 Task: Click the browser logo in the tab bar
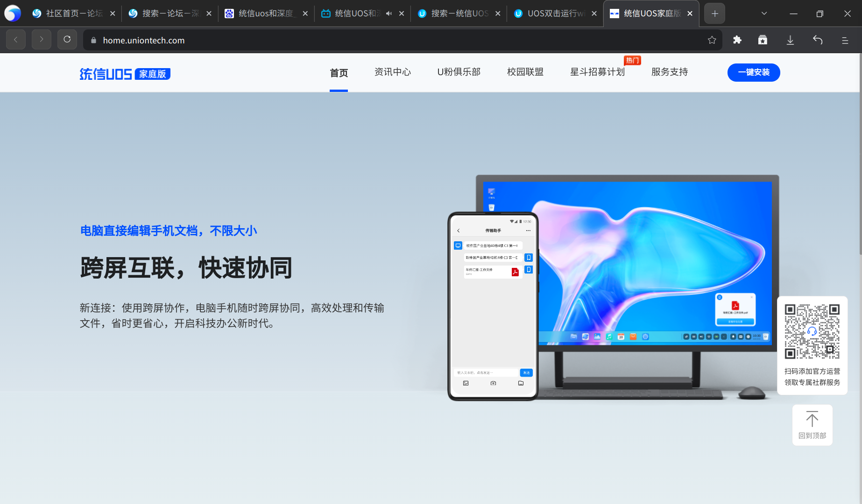tap(13, 14)
